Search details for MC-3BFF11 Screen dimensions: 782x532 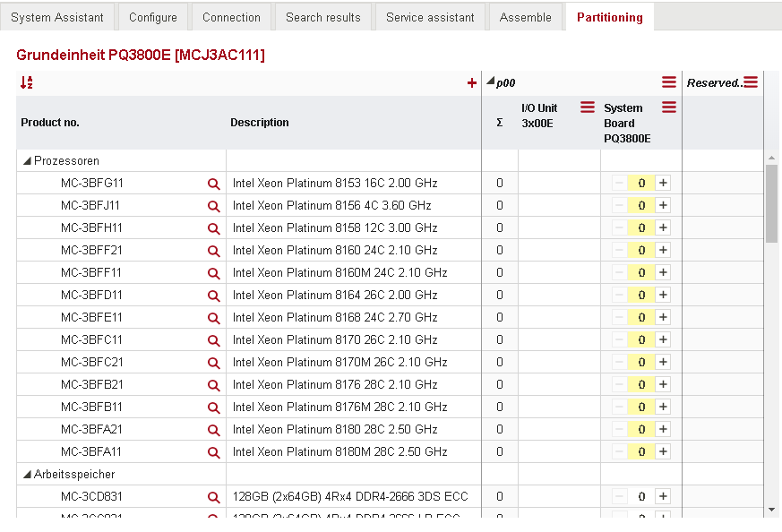pyautogui.click(x=213, y=273)
